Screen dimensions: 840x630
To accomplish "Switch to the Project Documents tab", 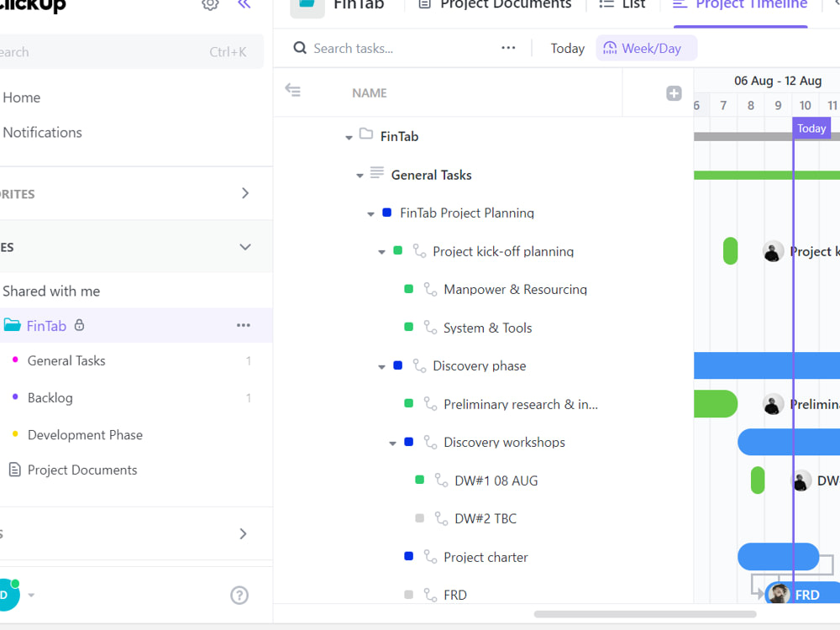I will (x=495, y=5).
